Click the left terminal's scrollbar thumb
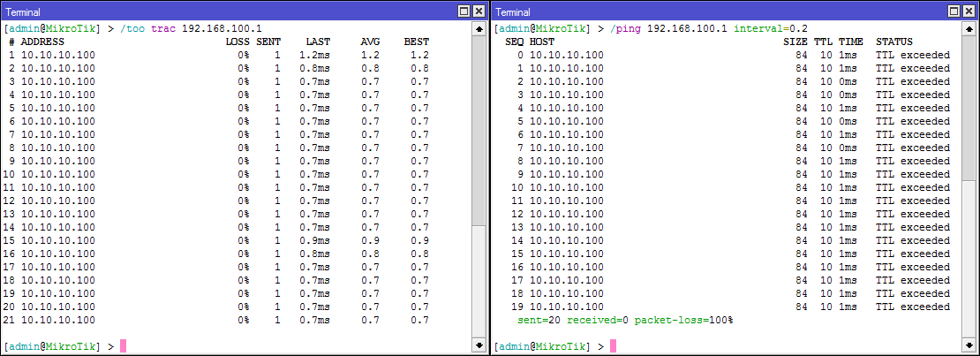Viewport: 980px width, 356px height. click(x=479, y=130)
